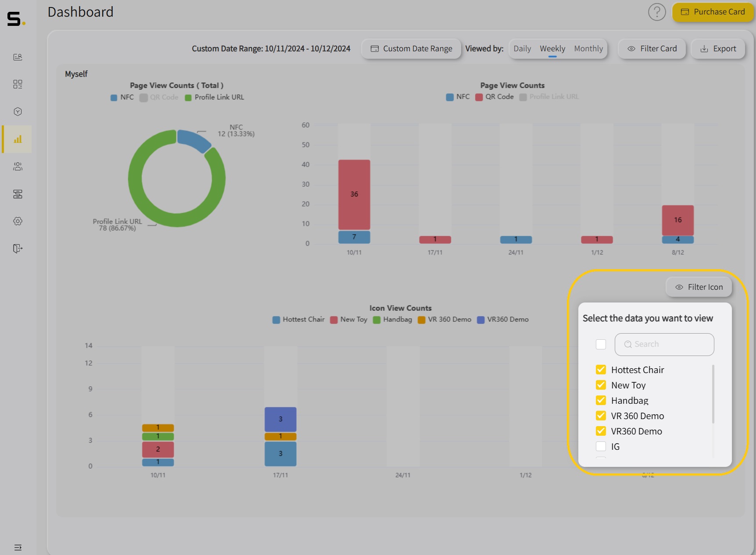756x555 pixels.
Task: Toggle the select-all checkbox above search
Action: click(x=601, y=344)
